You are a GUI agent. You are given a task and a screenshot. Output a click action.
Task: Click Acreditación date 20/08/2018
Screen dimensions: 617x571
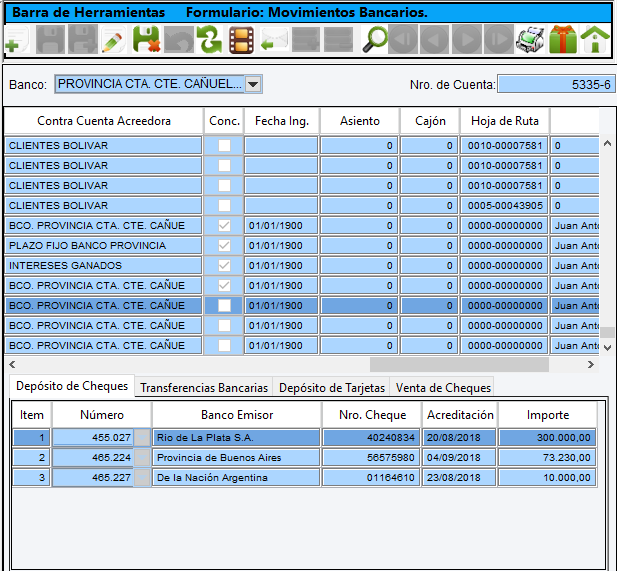(x=459, y=437)
